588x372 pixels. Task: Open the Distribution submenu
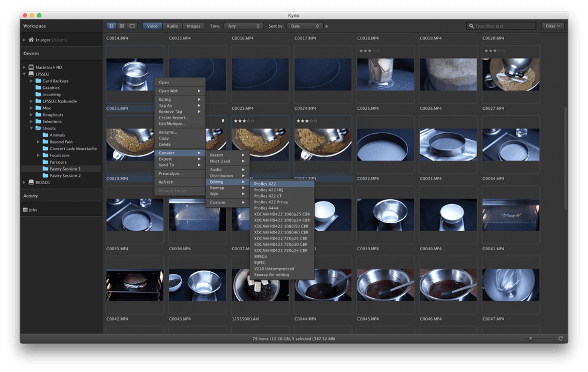tap(227, 175)
